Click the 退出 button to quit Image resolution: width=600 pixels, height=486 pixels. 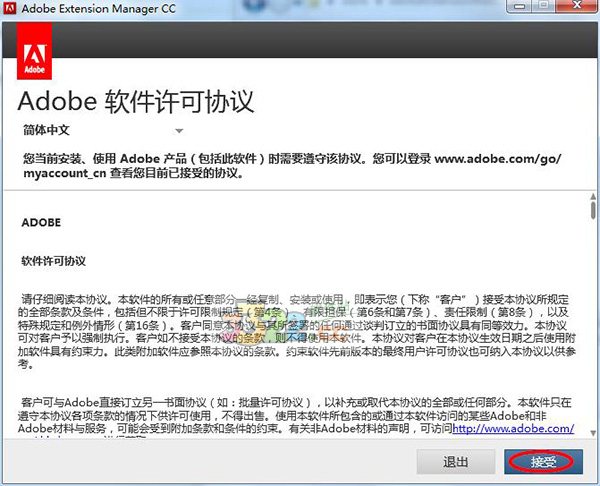pos(456,461)
